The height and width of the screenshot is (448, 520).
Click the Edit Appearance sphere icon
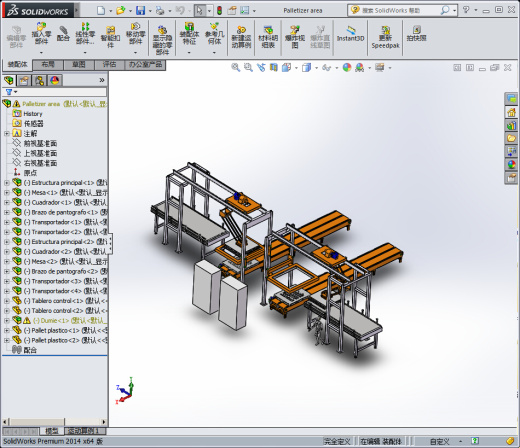347,67
